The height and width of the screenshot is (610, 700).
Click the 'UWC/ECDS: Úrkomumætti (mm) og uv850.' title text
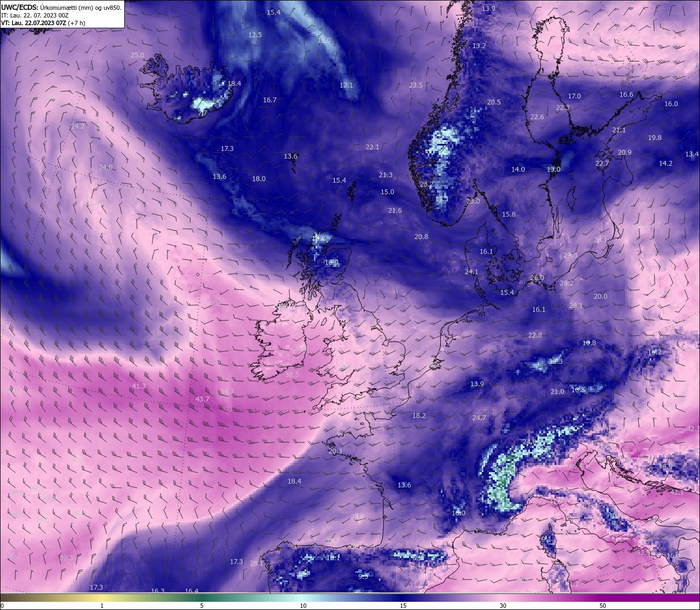(61, 8)
